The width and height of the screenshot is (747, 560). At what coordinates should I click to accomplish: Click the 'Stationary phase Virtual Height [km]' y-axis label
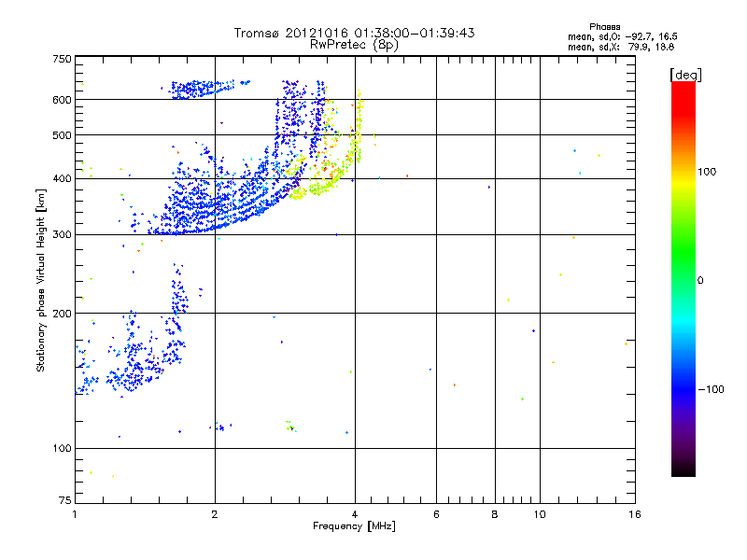click(x=41, y=280)
